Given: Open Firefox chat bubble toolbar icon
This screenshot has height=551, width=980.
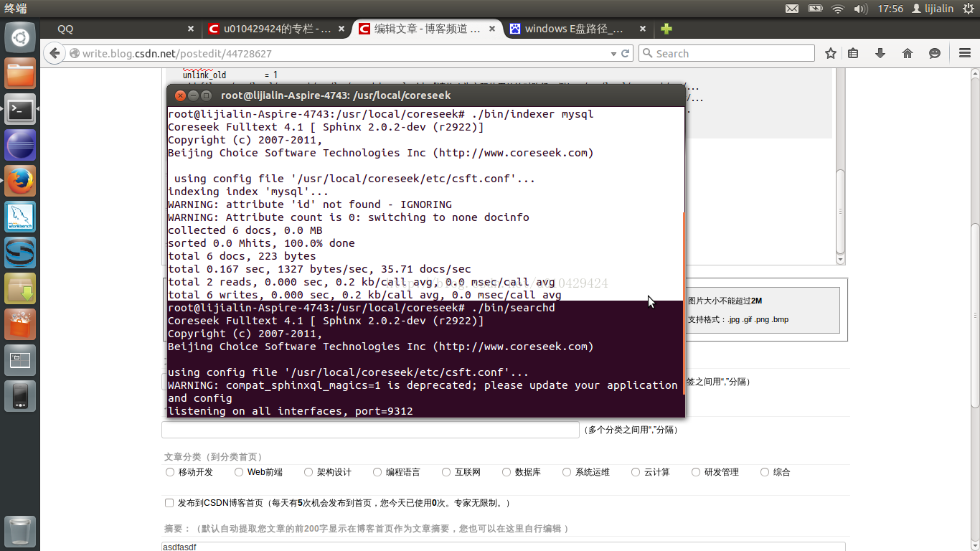Looking at the screenshot, I should coord(934,53).
